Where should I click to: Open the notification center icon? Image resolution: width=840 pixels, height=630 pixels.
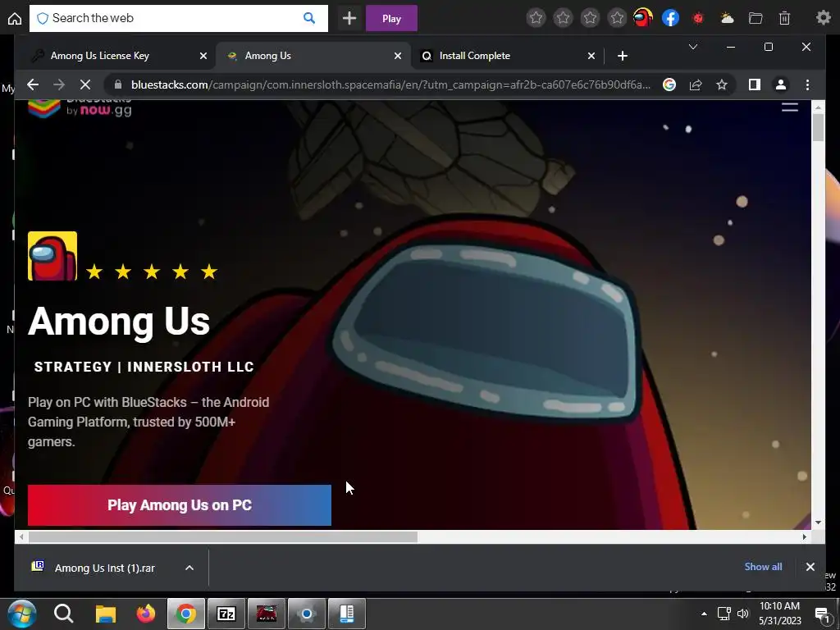822,615
